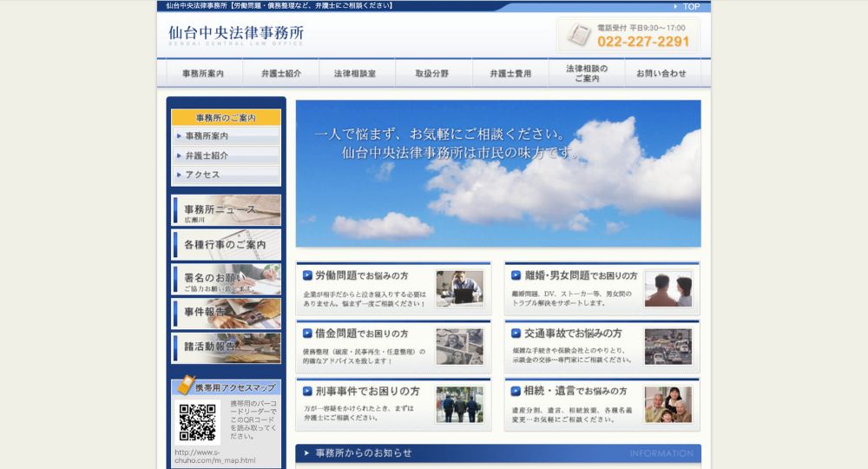This screenshot has height=469, width=868.
Task: Select 取扱分野 in the top navigation
Action: [433, 74]
